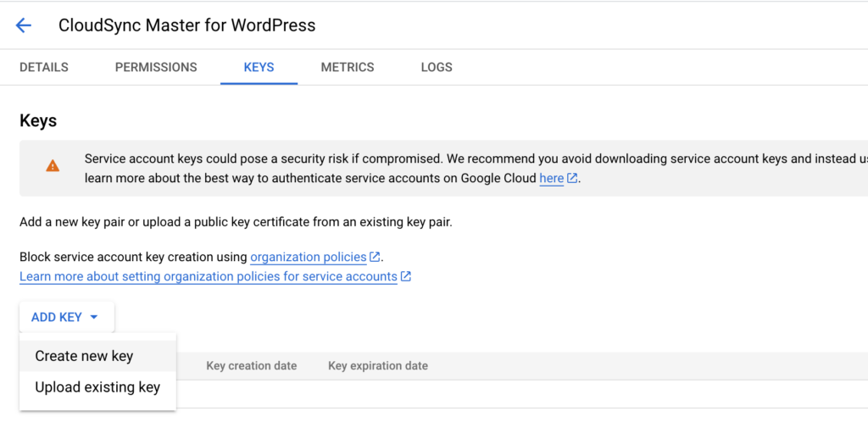Expand the ADD KEY dropdown arrow
868x428 pixels.
tap(94, 317)
